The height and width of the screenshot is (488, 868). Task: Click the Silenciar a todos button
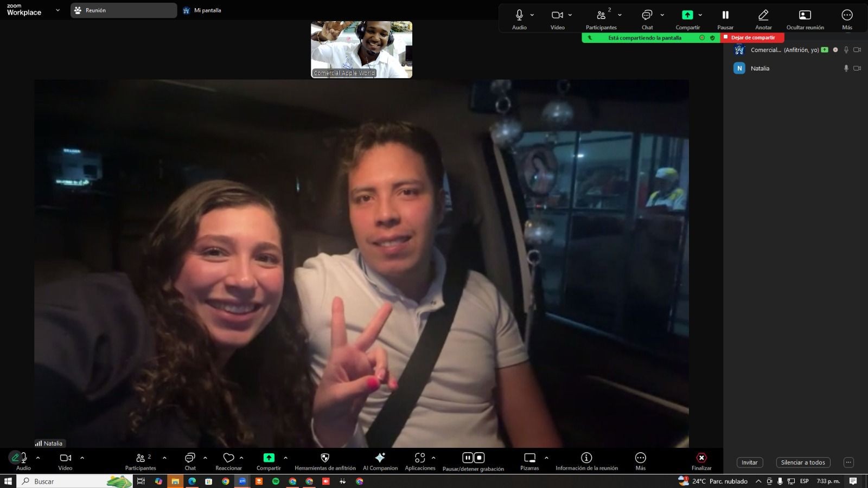point(803,463)
